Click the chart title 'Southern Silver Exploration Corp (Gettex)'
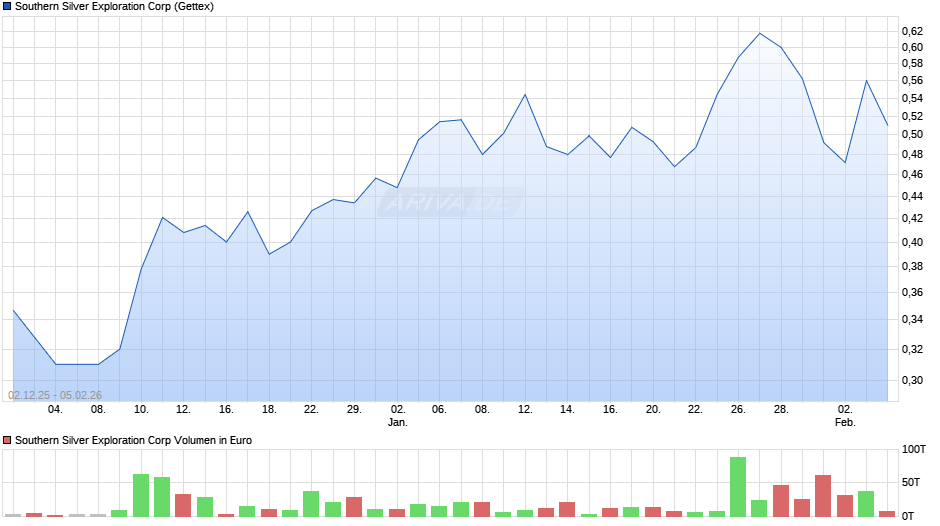 click(x=114, y=7)
